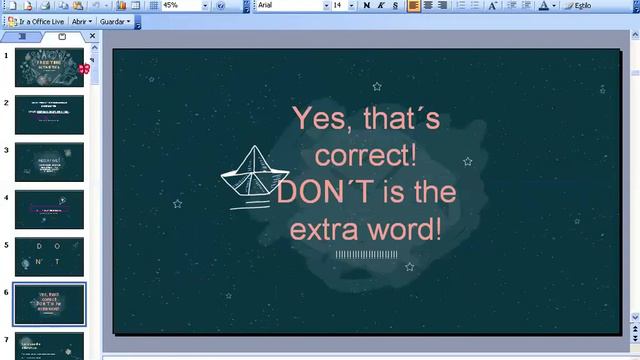Viewport: 640px width, 360px height.
Task: Expand Office Live toolbar options arrow
Action: [x=138, y=22]
